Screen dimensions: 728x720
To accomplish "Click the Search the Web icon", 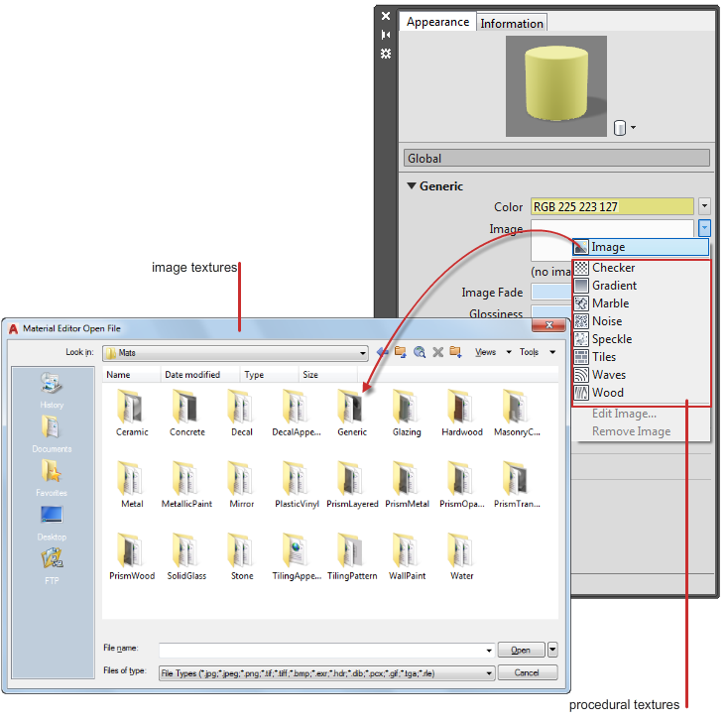I will coord(420,352).
